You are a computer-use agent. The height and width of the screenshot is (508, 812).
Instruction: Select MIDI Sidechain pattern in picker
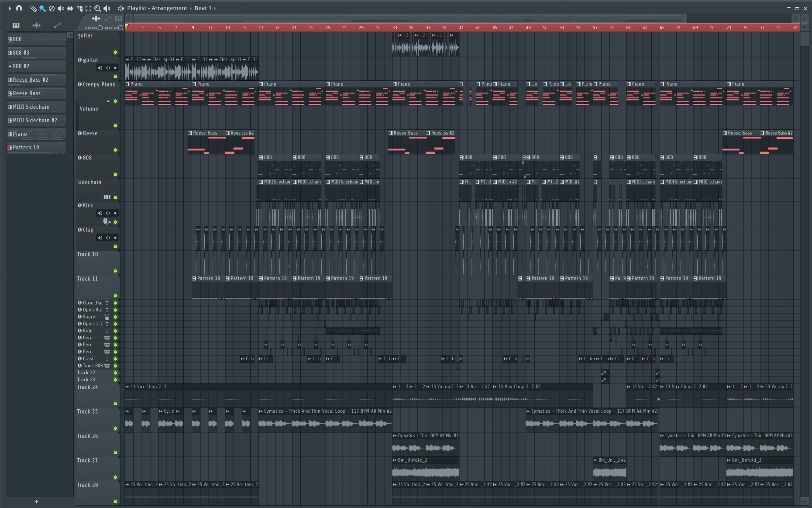tap(36, 107)
